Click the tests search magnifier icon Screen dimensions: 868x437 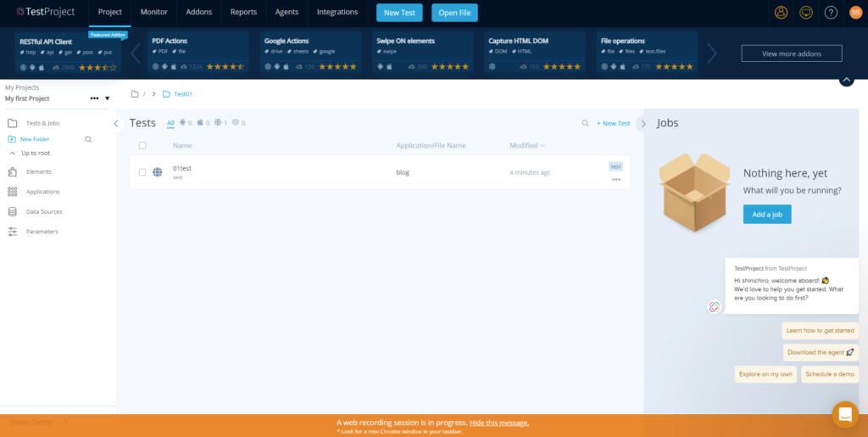(x=585, y=124)
